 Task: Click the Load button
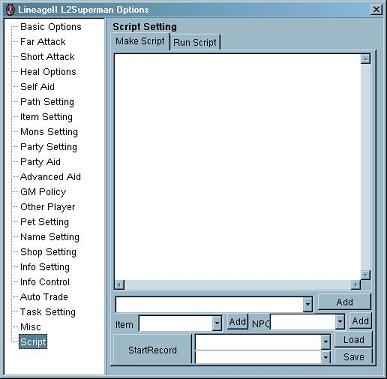point(353,340)
